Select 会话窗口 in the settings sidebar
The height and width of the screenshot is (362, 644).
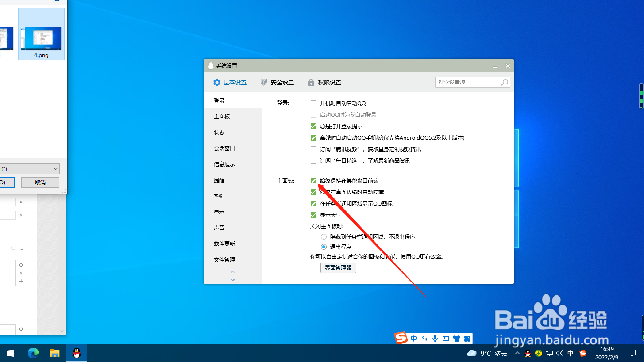point(233,149)
